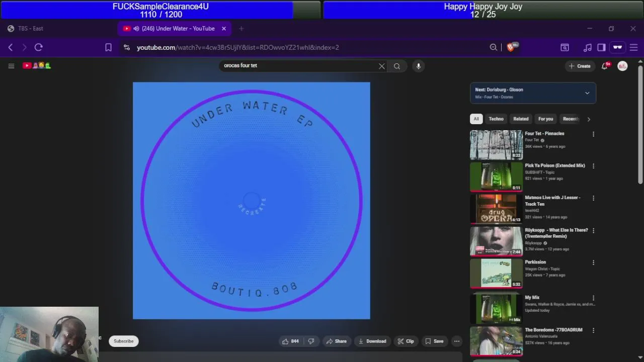Clear the search box text
Viewport: 644px width, 362px height.
tap(382, 66)
